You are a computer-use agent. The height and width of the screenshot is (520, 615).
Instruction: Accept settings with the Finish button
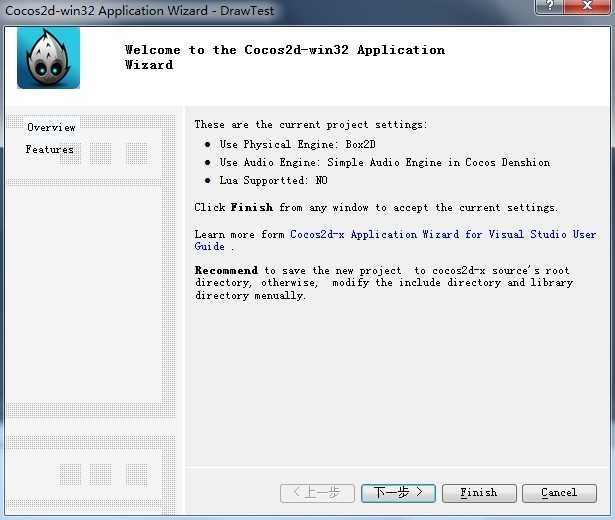point(479,493)
